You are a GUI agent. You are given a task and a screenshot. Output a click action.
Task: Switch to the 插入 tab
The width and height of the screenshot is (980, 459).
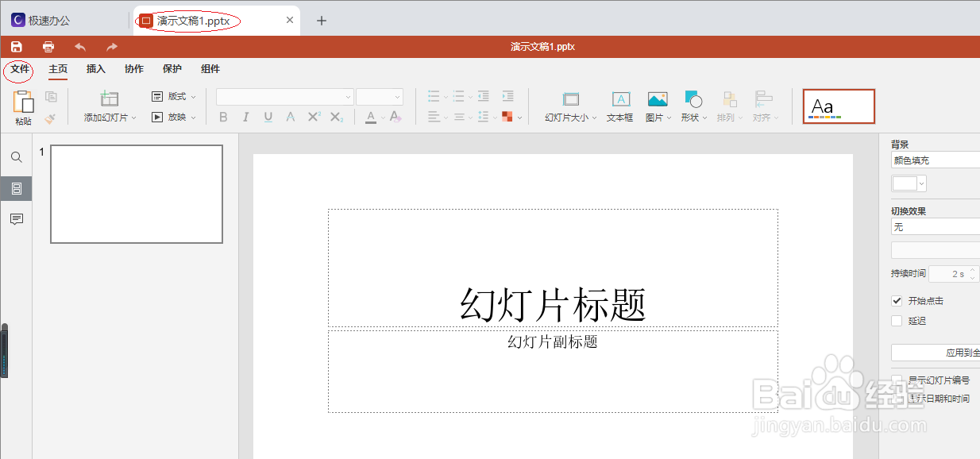click(95, 69)
